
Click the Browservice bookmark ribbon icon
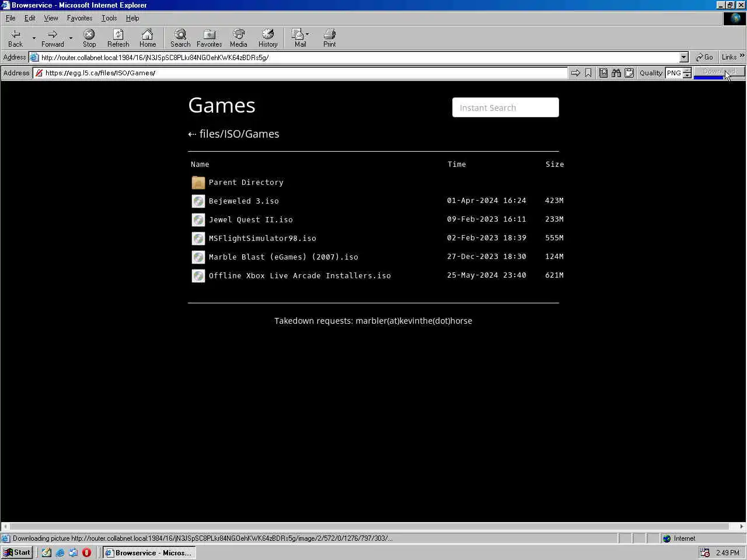588,73
